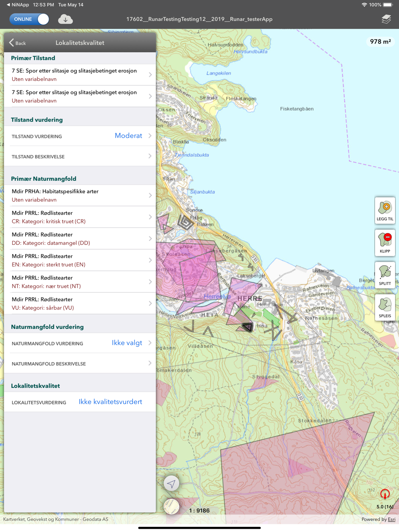Open NATURMANGFOLD VURDERING Ikke valgt selector
This screenshot has height=532, width=399.
point(80,343)
